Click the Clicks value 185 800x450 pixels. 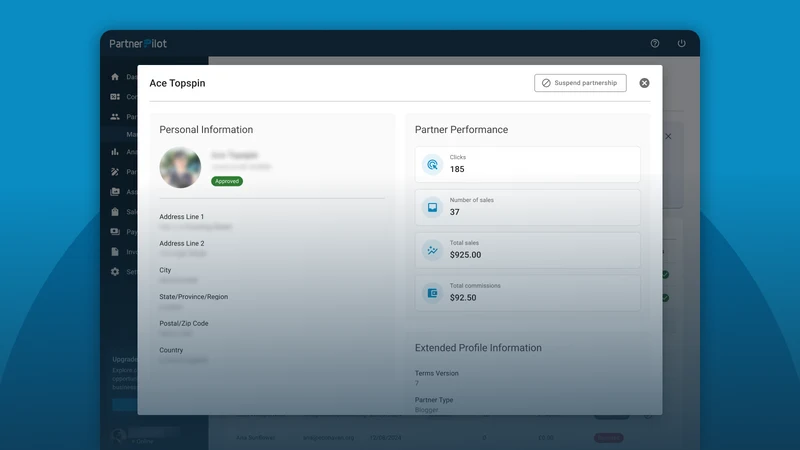coord(457,169)
